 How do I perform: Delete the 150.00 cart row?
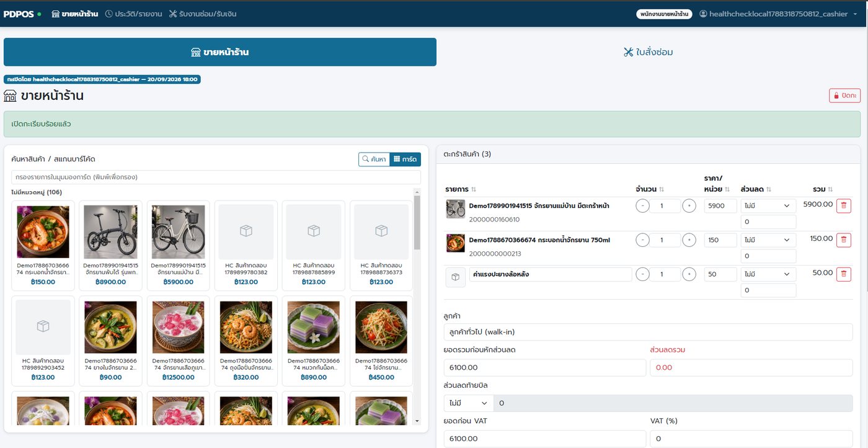844,240
